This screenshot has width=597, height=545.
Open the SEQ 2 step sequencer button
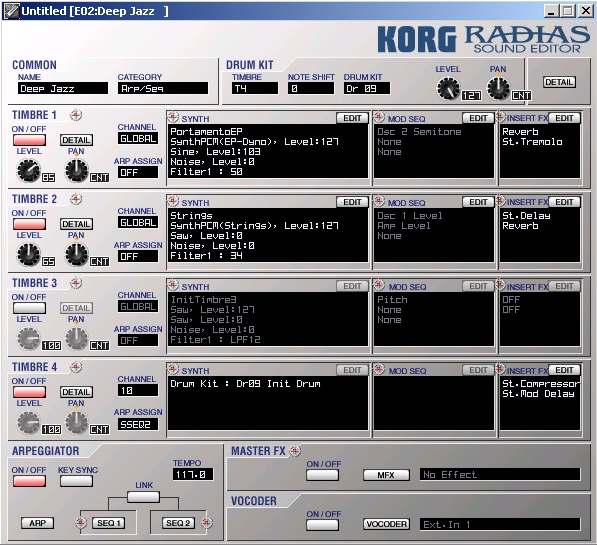click(178, 523)
